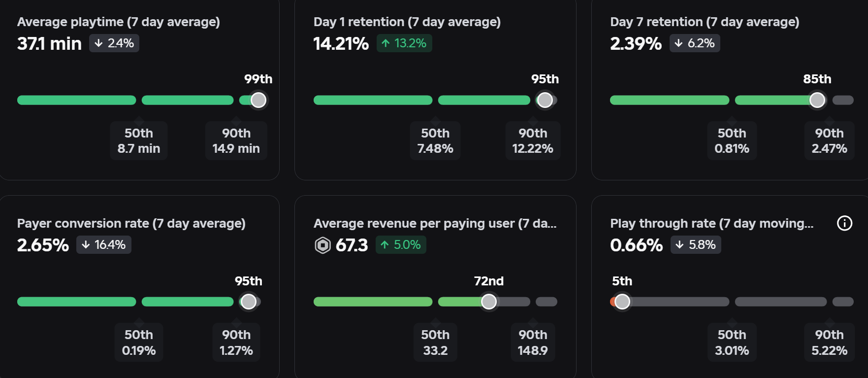This screenshot has width=868, height=378.
Task: Click the 90th 12.22% benchmark label
Action: (533, 141)
